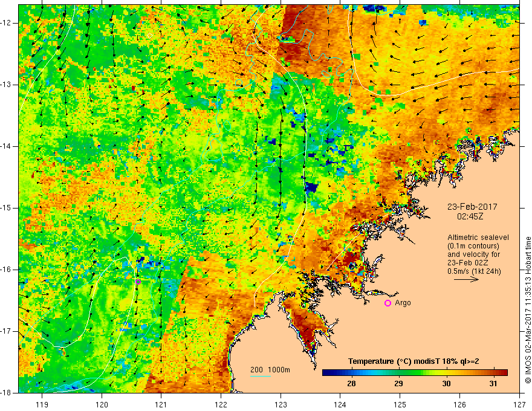Click the IMOS copyright timestamp text
Screen dimensions: 532x411
528,310
